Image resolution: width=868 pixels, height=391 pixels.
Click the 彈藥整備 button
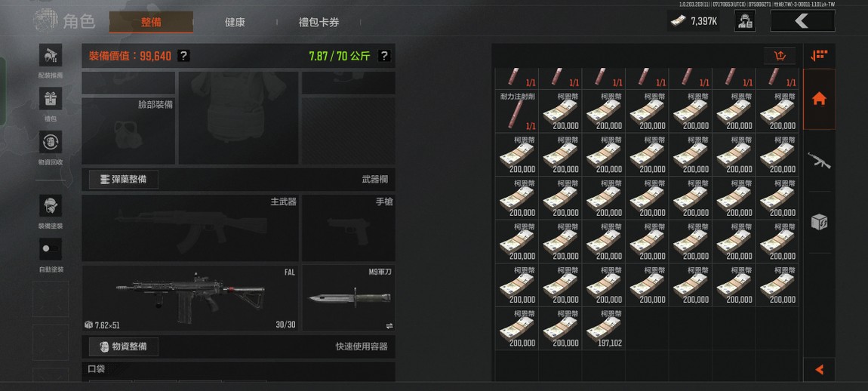124,180
